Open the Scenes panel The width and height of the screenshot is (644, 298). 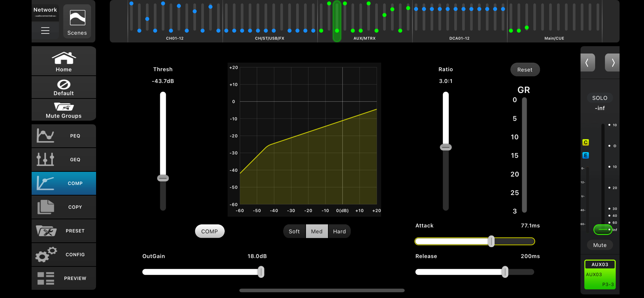[x=77, y=22]
